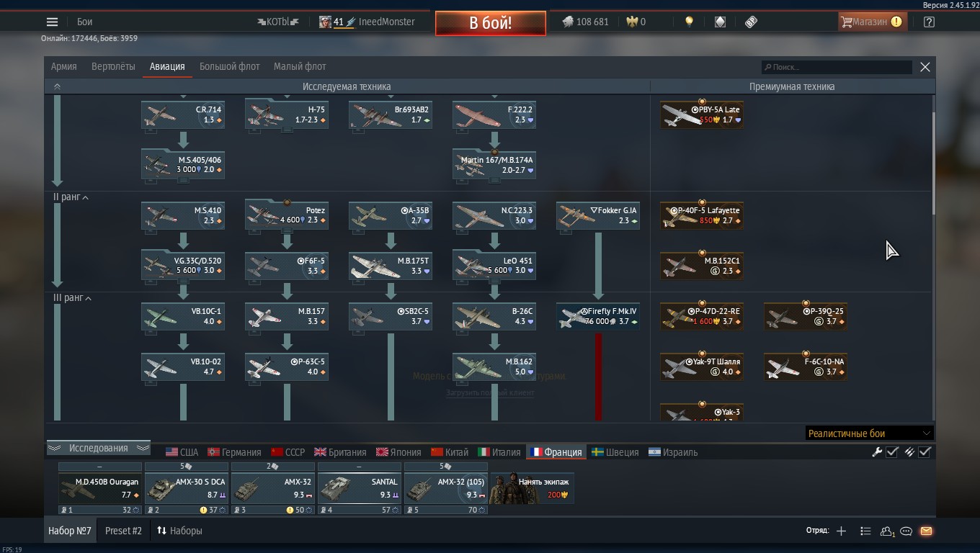Select the AMX-32 (105) crew slot

(x=445, y=488)
